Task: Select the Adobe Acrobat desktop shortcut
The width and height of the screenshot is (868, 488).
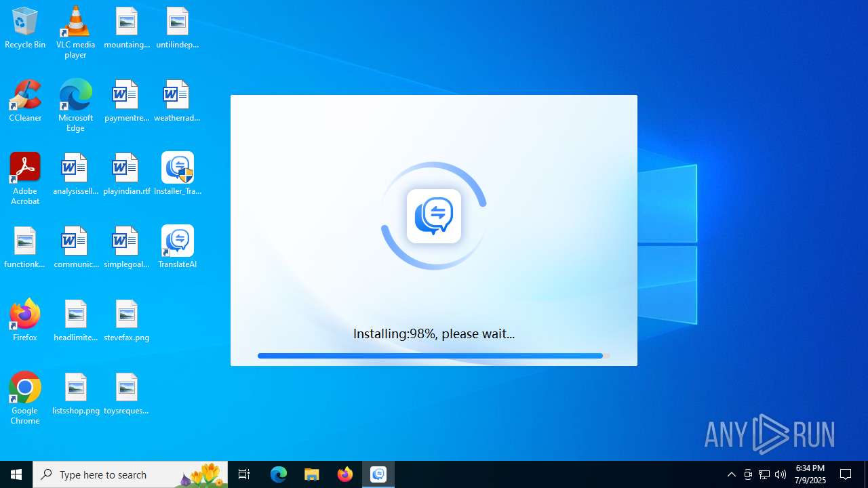Action: pos(25,179)
